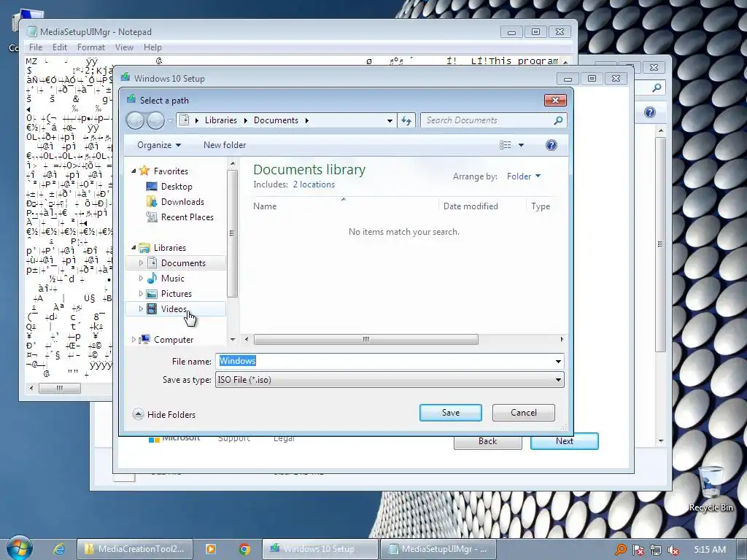Expand the Music library node
This screenshot has height=560, width=747.
[x=141, y=278]
